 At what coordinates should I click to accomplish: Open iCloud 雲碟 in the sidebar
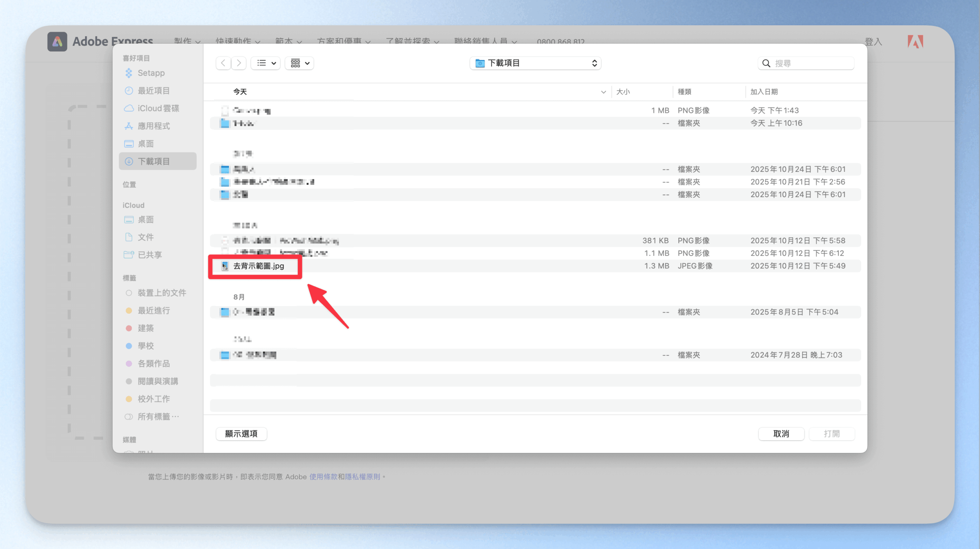pyautogui.click(x=158, y=108)
